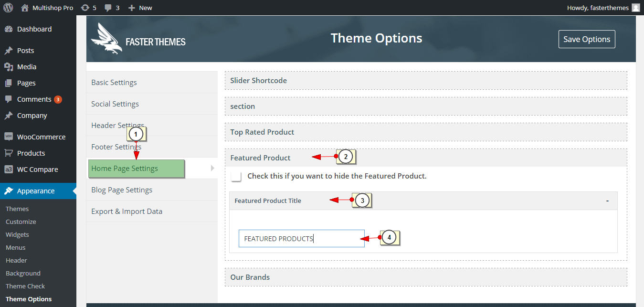Open the Basic Settings tab
The height and width of the screenshot is (307, 644).
(152, 83)
